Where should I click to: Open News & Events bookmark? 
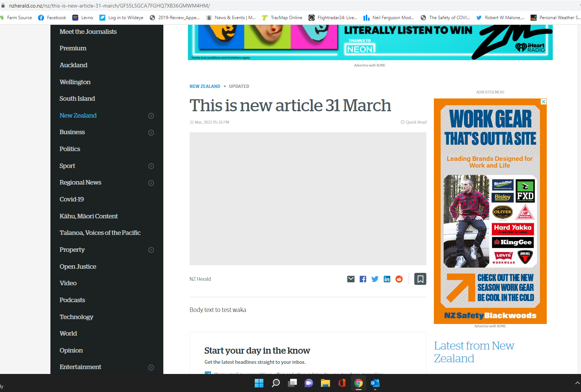tap(231, 18)
